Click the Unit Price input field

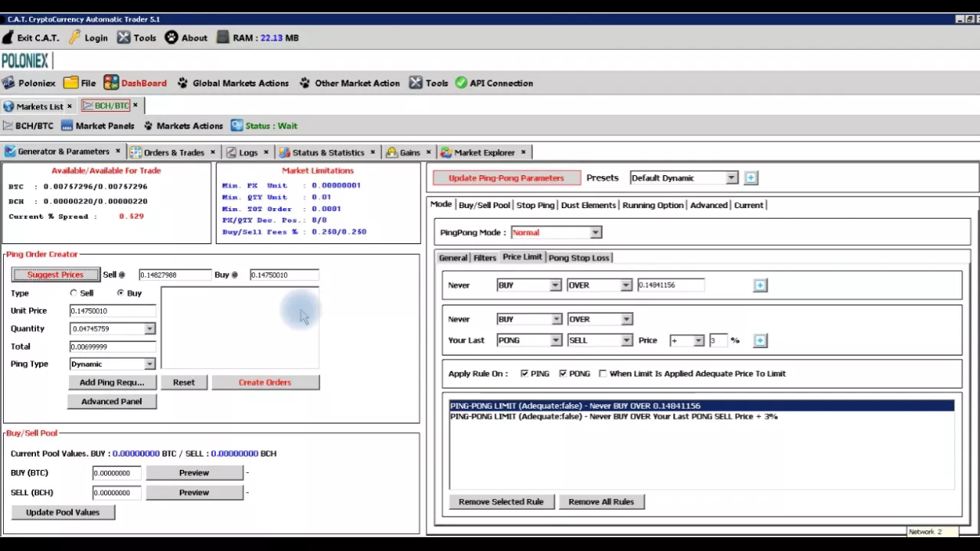[x=113, y=311]
